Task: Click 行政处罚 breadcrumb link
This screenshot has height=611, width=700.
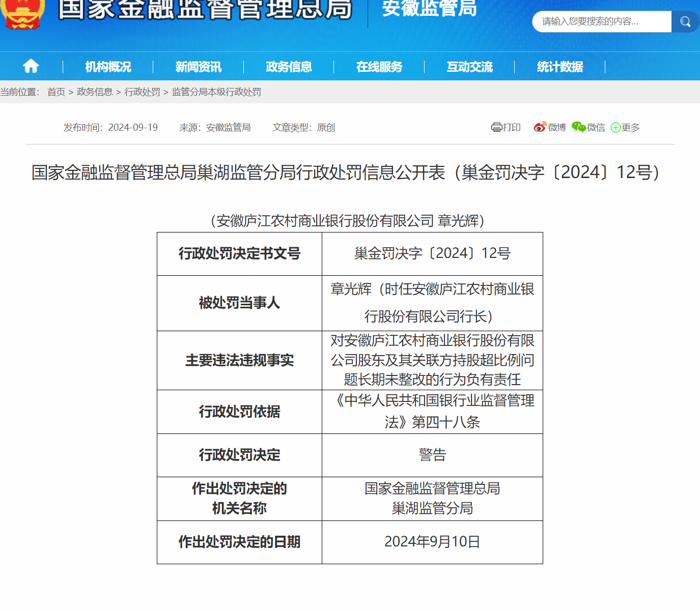Action: [142, 92]
